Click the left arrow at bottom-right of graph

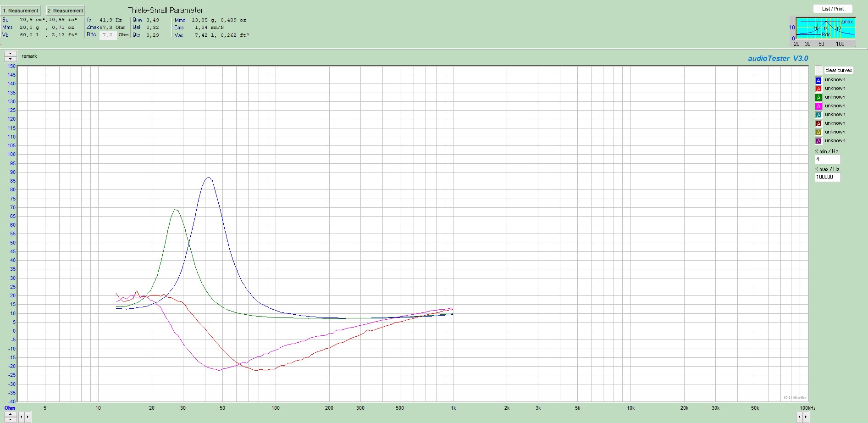[x=800, y=417]
